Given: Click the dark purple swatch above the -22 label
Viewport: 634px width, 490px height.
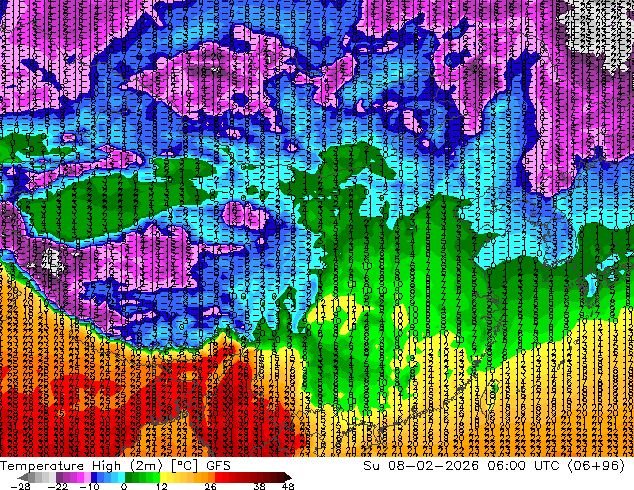Looking at the screenshot, I should point(59,477).
